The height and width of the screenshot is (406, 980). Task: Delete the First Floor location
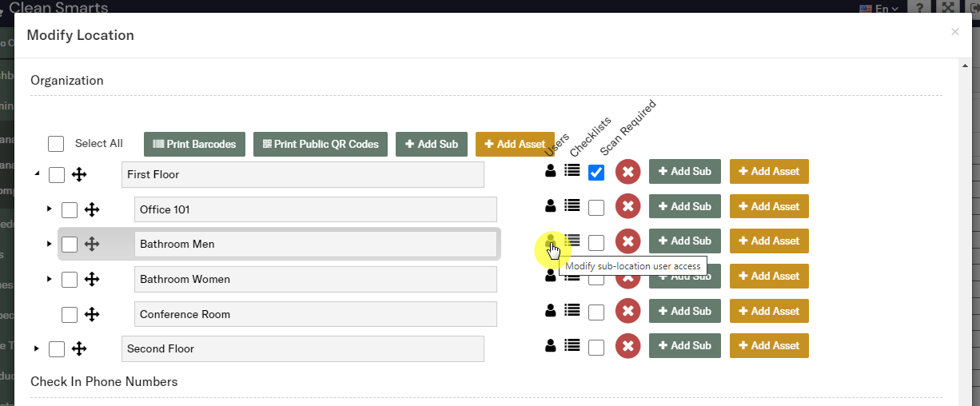coord(627,171)
